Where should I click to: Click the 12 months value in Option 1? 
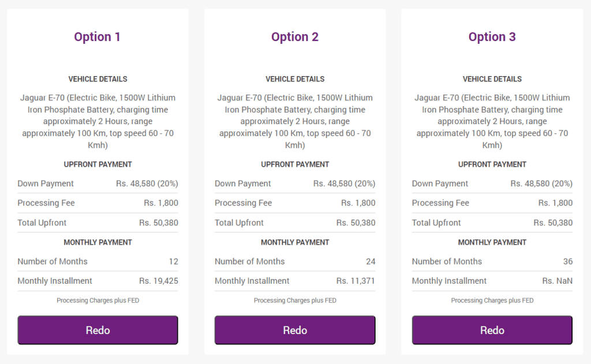[173, 261]
